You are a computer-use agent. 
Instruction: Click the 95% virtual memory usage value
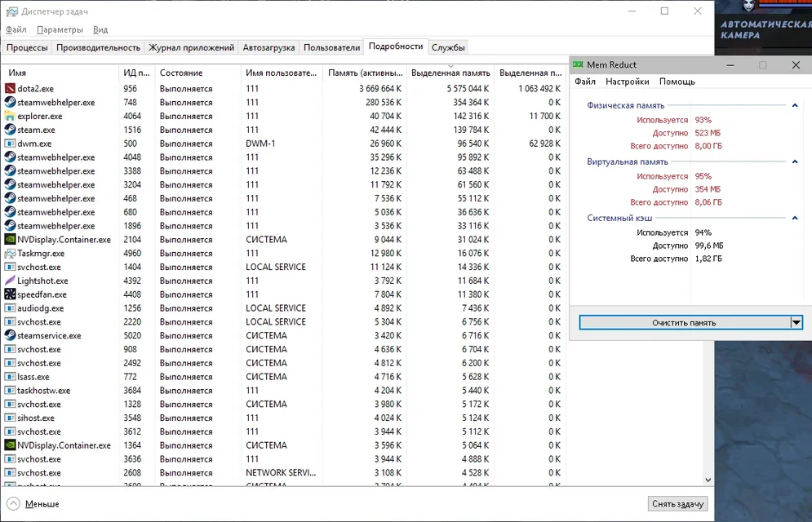[703, 176]
